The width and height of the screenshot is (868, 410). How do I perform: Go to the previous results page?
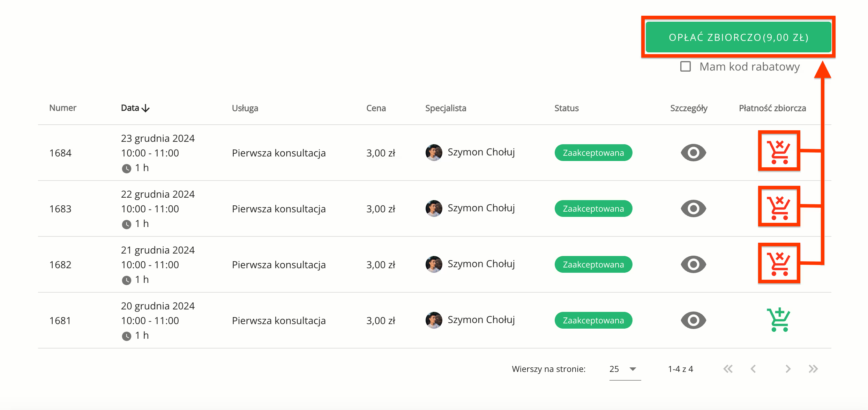point(753,369)
